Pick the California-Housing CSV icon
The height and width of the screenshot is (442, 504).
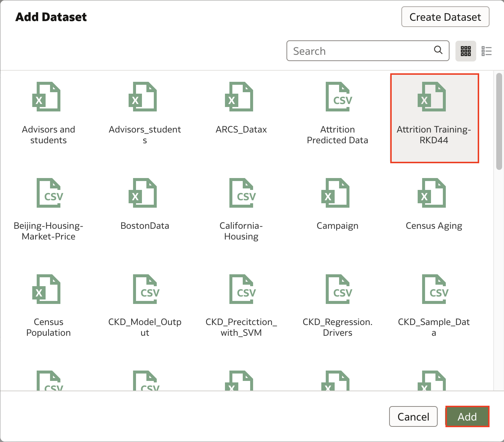click(x=242, y=193)
